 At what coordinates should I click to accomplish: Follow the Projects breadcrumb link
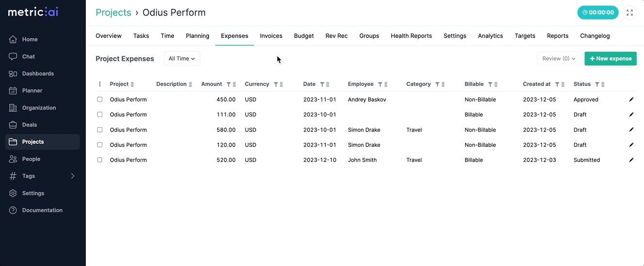tap(113, 13)
